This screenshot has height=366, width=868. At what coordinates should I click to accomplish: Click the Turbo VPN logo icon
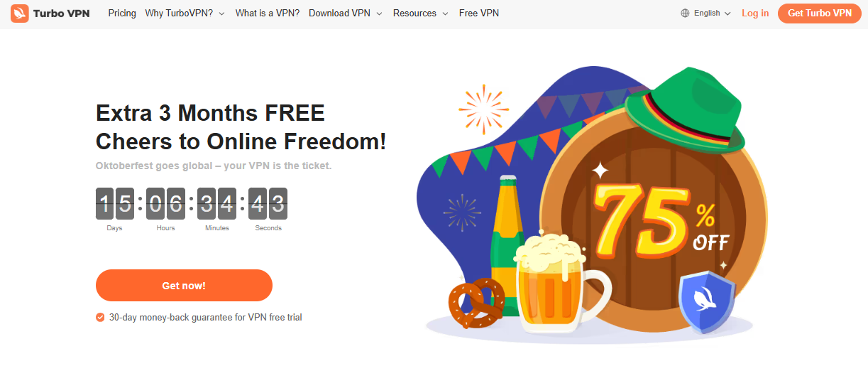coord(19,13)
